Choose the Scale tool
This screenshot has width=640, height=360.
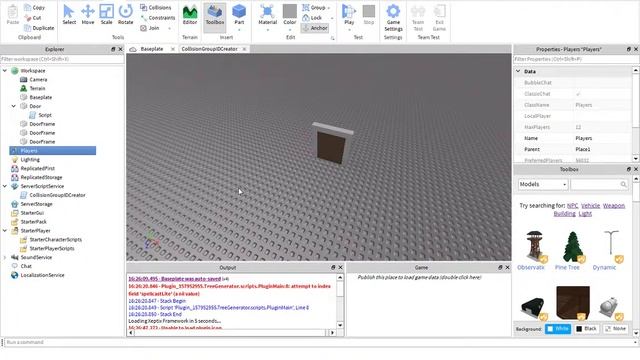[x=107, y=15]
